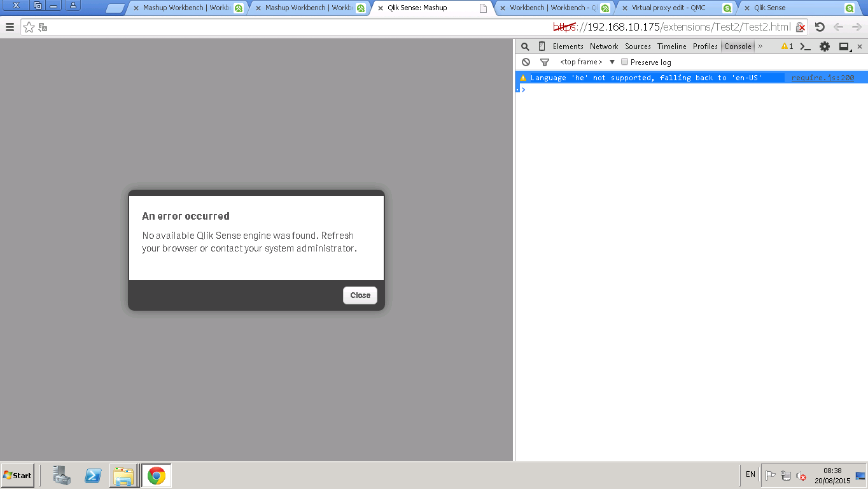Click the muted volume icon in system tray

pyautogui.click(x=802, y=475)
